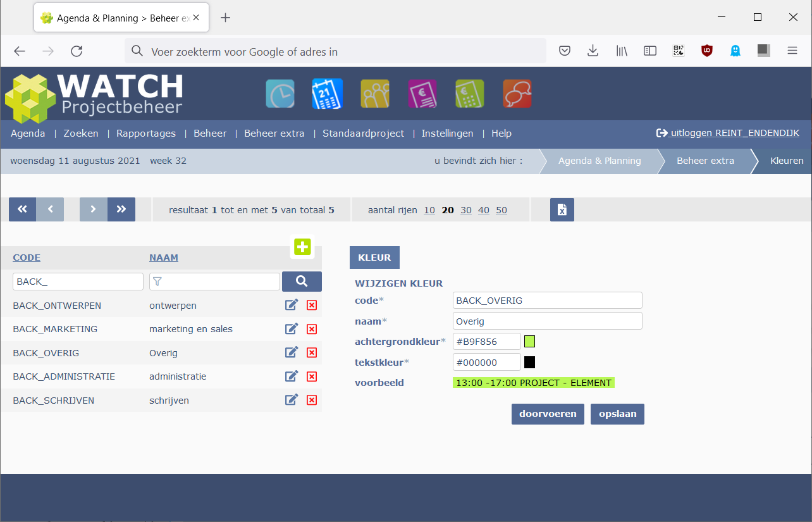Screen dimensions: 812x522
Task: Click the doorvoeren button
Action: [548, 414]
